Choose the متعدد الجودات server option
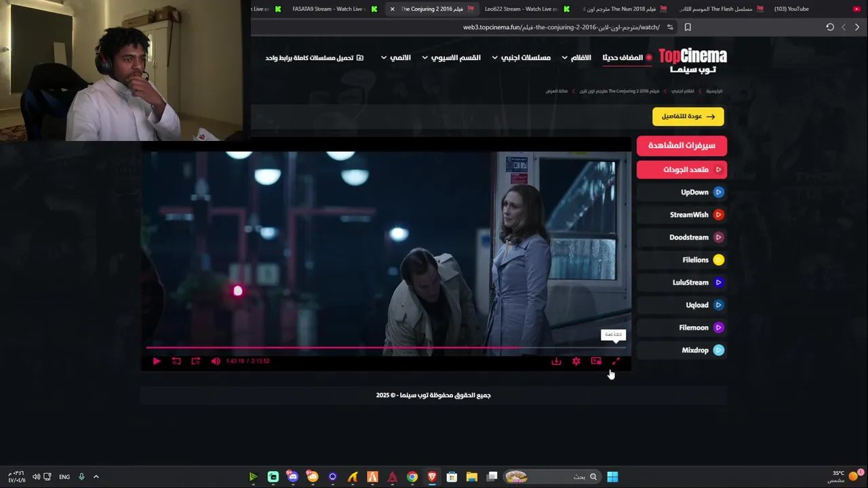Viewport: 868px width, 488px height. point(682,169)
